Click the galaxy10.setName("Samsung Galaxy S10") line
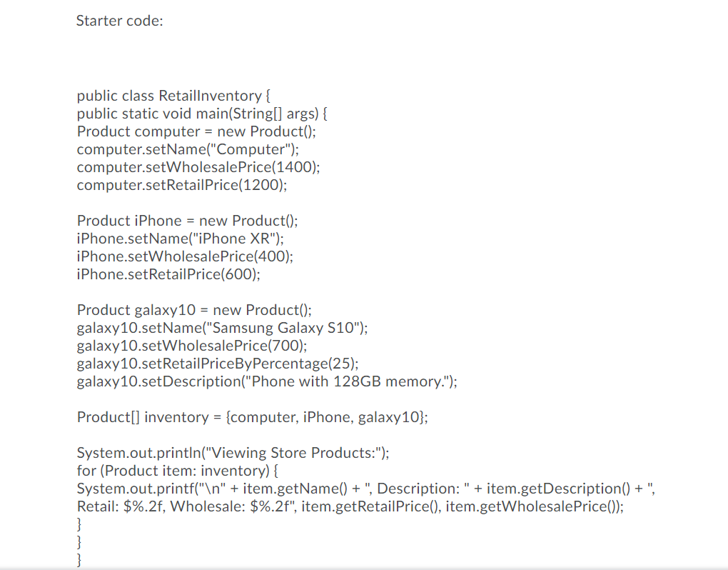The width and height of the screenshot is (728, 570). (223, 328)
